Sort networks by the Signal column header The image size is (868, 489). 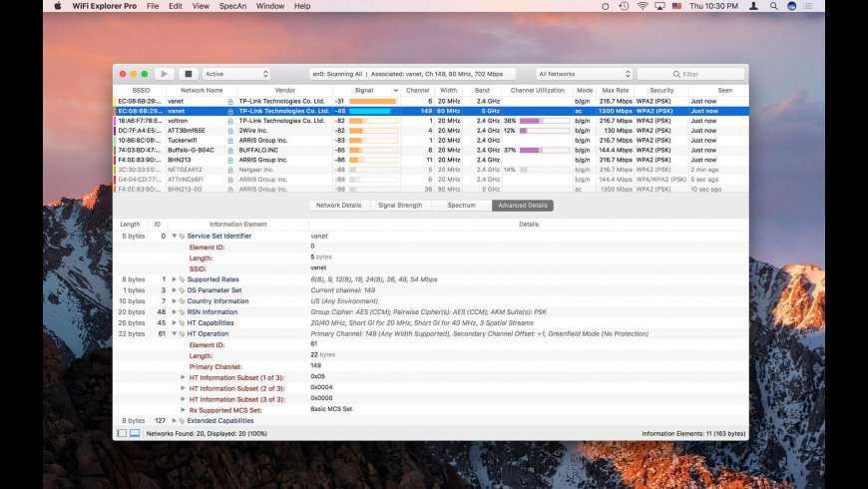click(x=364, y=91)
